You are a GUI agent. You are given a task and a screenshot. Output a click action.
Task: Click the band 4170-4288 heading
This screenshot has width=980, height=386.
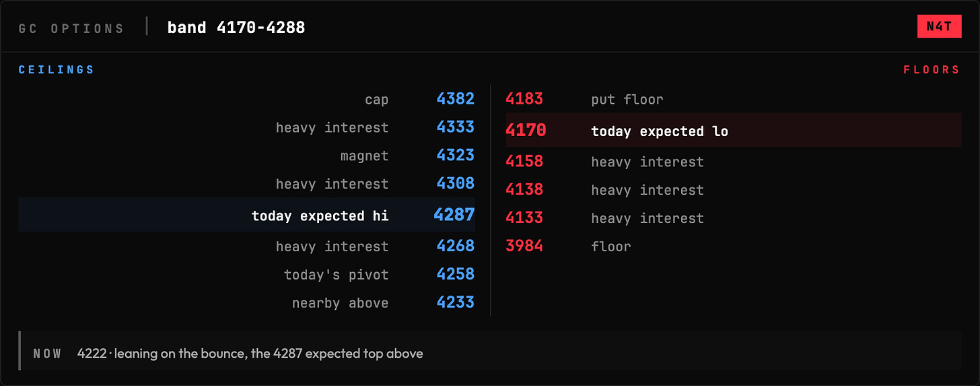[236, 28]
